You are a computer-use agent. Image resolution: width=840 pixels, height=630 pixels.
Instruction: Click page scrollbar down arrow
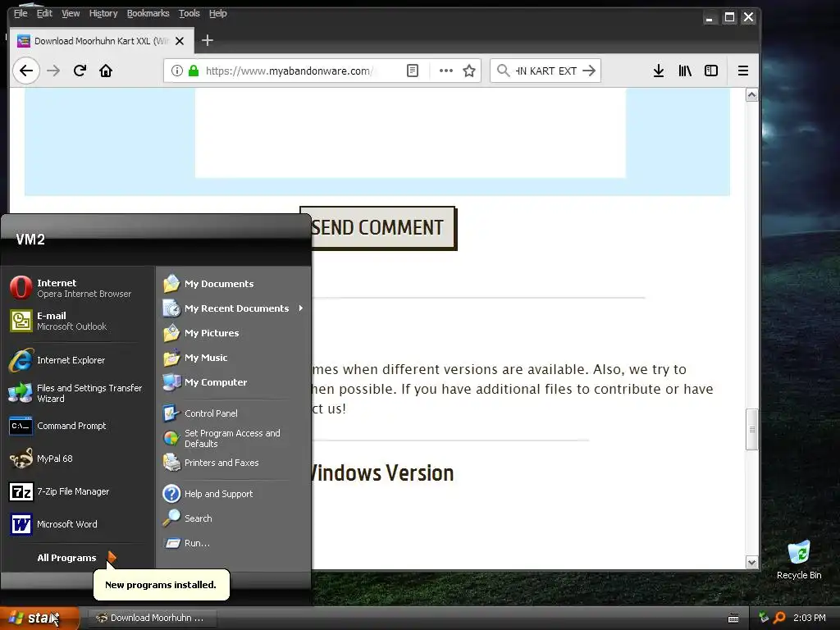(x=751, y=563)
